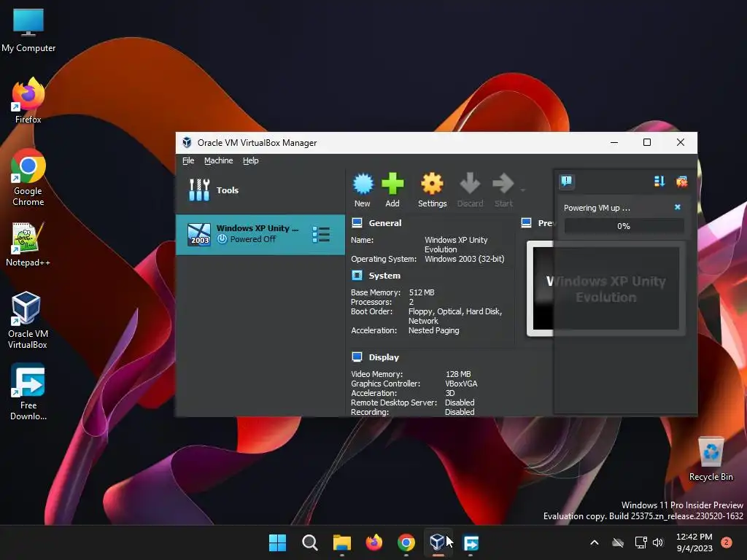Open Firefox from the taskbar

374,542
